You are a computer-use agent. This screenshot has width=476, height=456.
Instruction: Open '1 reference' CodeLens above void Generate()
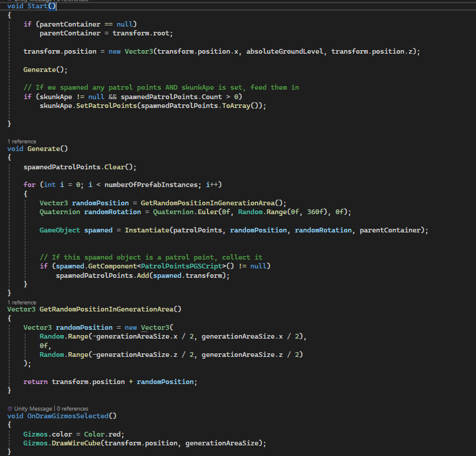22,142
